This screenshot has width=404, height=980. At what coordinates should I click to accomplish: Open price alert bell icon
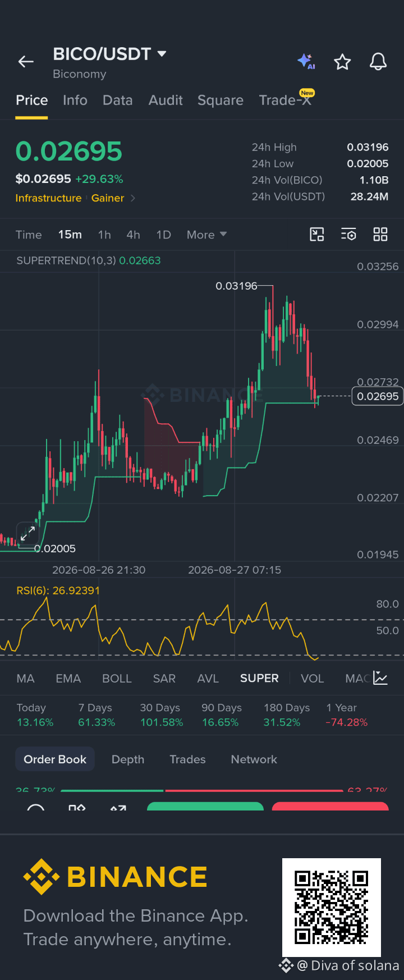pyautogui.click(x=378, y=62)
